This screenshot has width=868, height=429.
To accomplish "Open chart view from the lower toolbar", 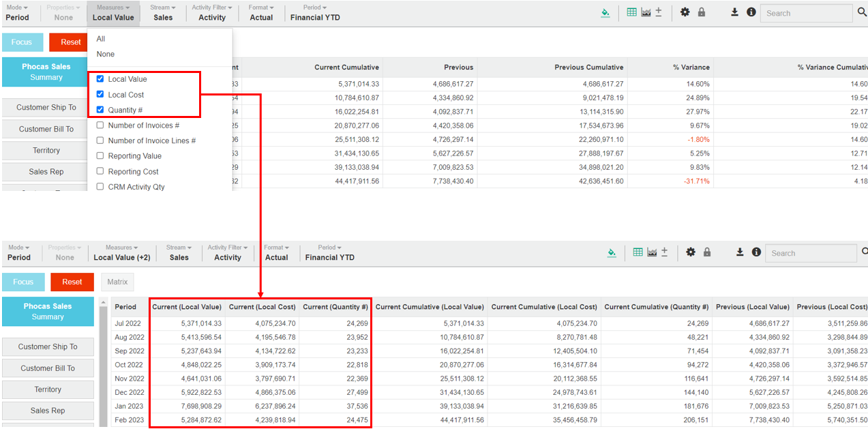I will pos(653,252).
